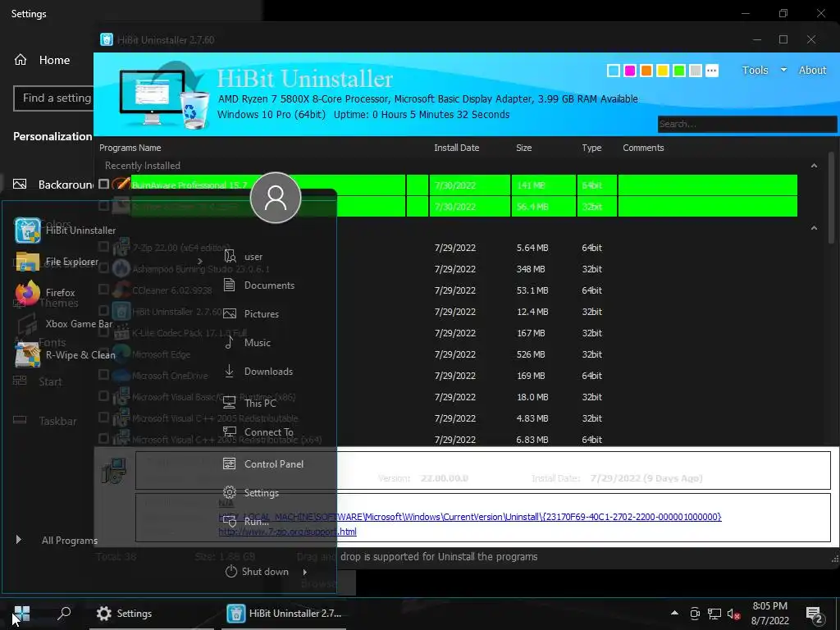Collapse the Recently Installed group
Screen dimensions: 840x630
coord(814,166)
